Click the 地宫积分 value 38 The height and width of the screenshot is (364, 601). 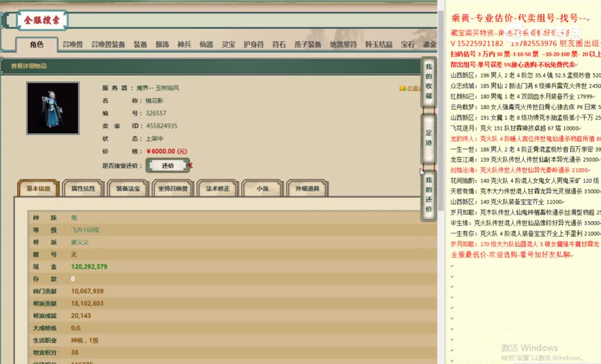tap(74, 352)
